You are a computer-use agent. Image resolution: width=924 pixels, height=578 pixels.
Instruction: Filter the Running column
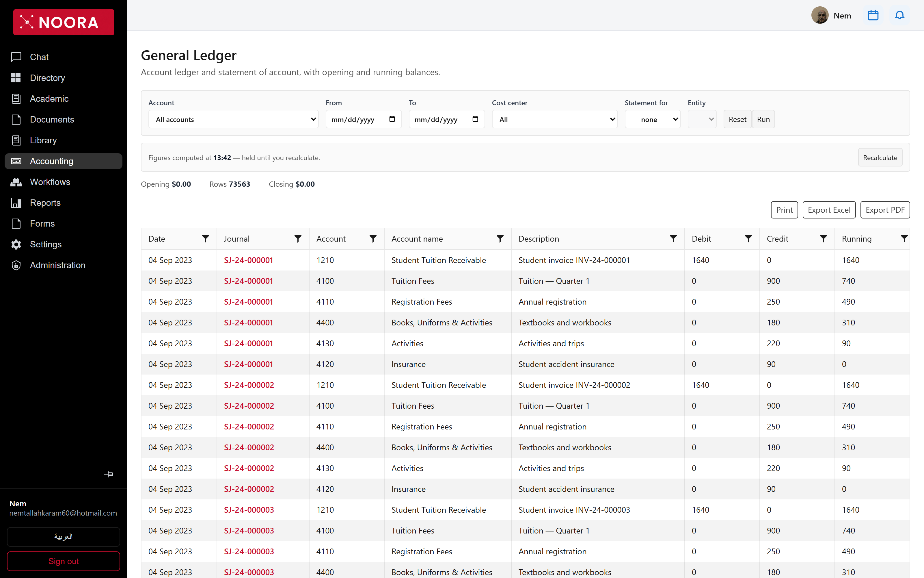point(904,238)
